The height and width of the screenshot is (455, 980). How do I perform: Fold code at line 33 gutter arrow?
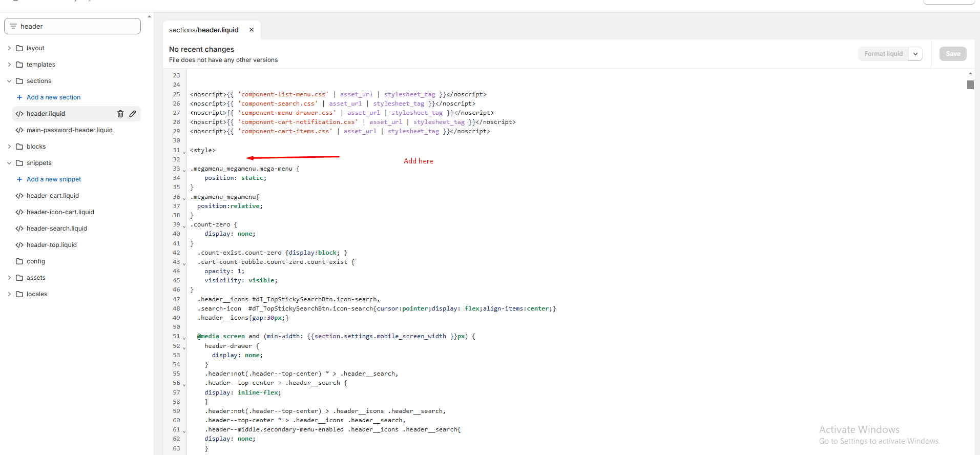184,170
